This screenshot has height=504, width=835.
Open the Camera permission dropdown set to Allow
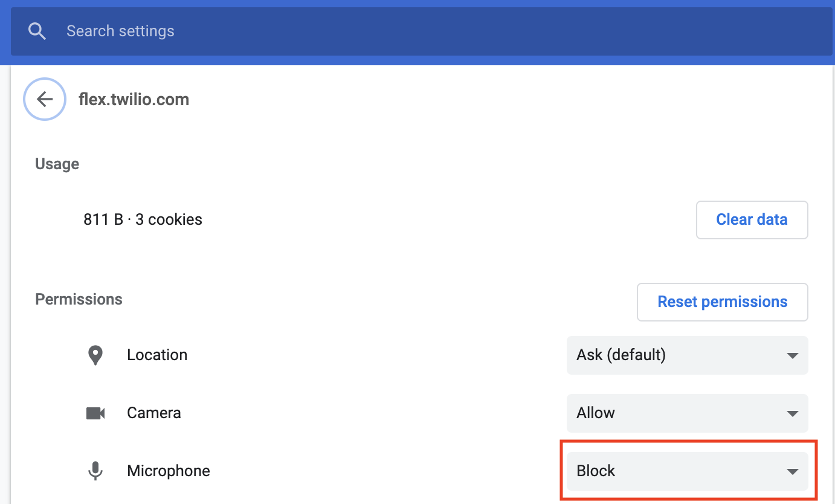(x=688, y=413)
